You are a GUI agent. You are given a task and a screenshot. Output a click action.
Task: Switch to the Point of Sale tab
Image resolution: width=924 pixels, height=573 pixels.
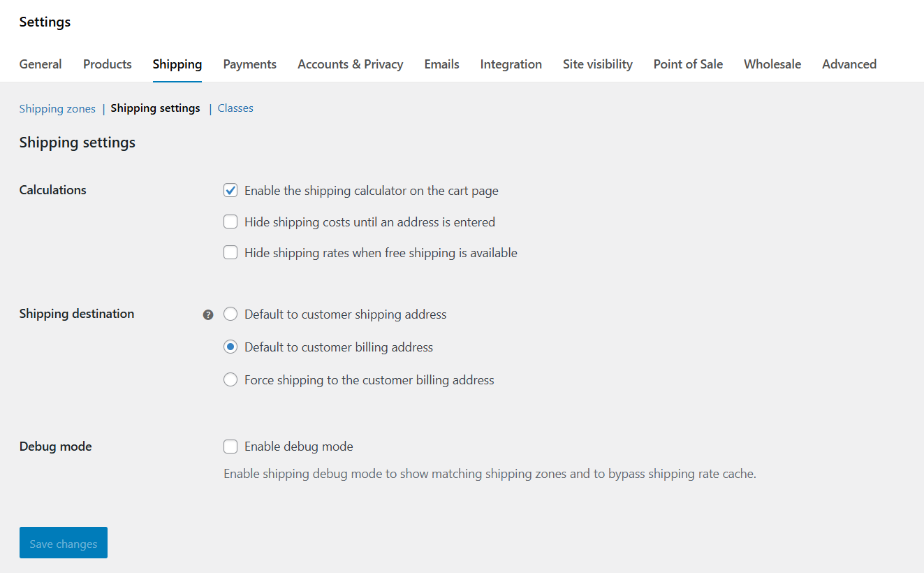(x=687, y=64)
